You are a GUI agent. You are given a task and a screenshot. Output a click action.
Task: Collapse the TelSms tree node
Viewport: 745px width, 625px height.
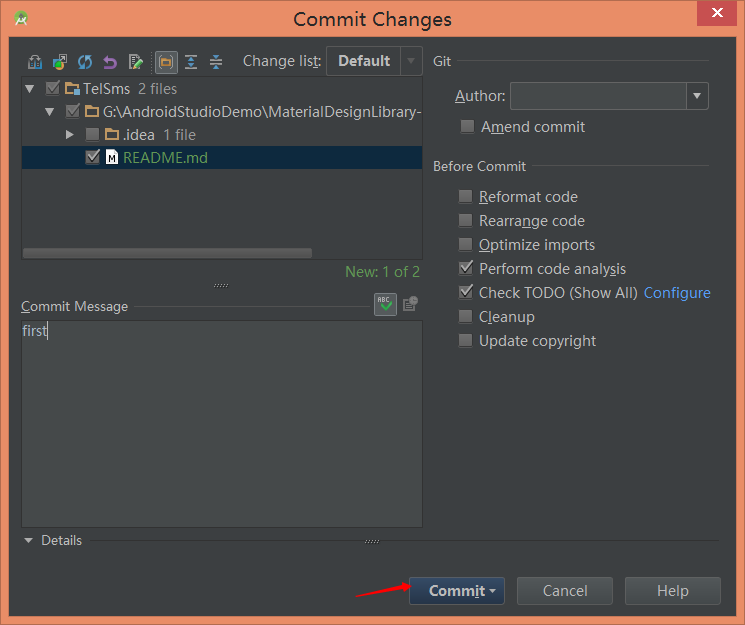point(29,89)
